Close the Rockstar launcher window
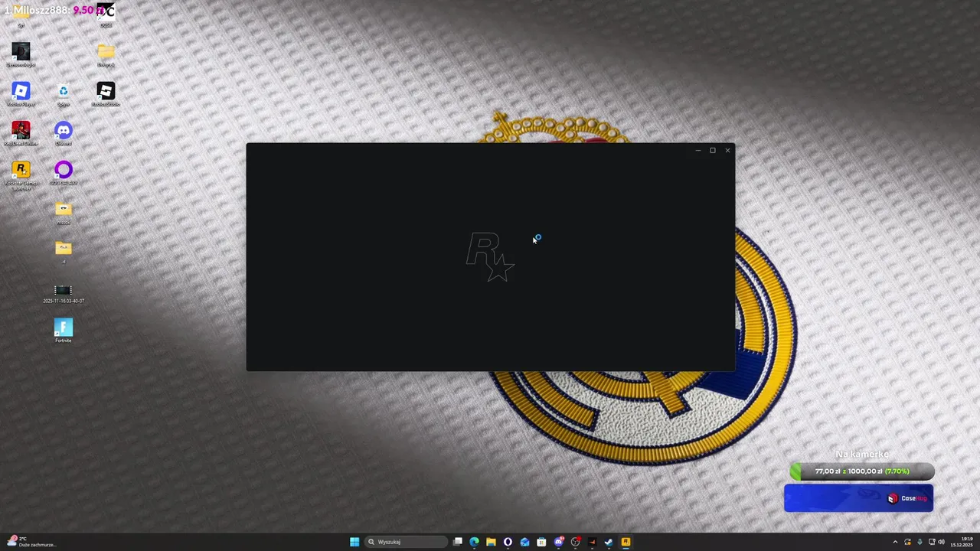This screenshot has height=551, width=980. [x=727, y=150]
